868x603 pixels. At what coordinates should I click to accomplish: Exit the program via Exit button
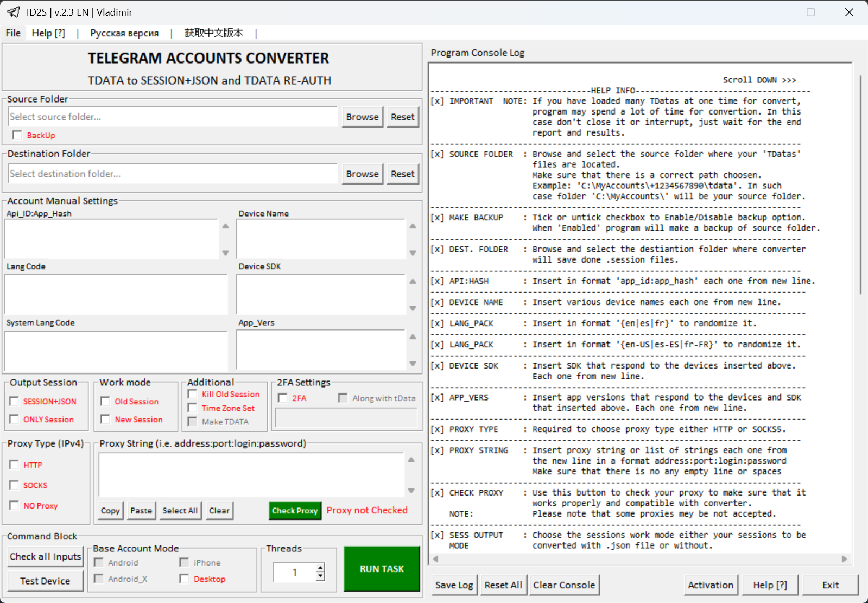point(830,585)
